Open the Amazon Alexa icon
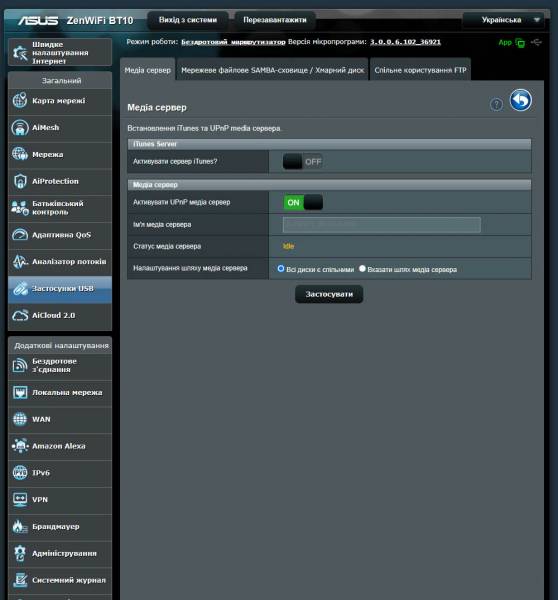The width and height of the screenshot is (558, 600). coord(20,446)
